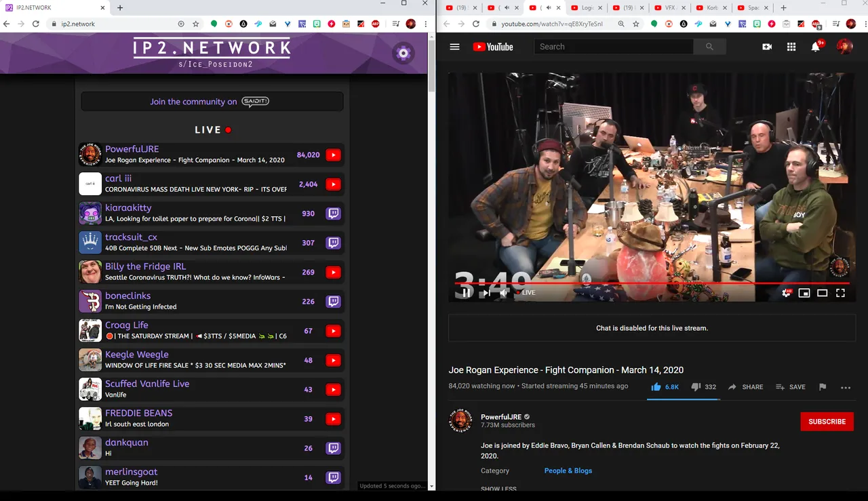Image resolution: width=868 pixels, height=501 pixels.
Task: Click the YouTube icon on Keegle Weegle row
Action: tap(333, 360)
